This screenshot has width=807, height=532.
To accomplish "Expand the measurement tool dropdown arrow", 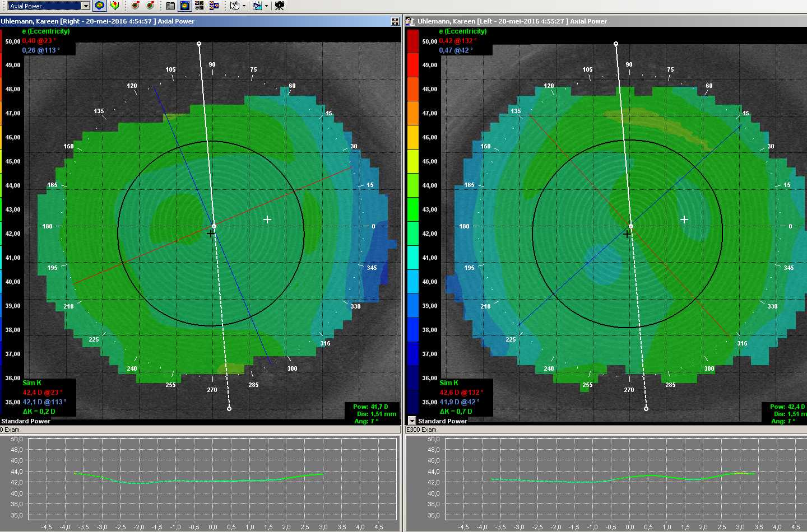I will [266, 6].
